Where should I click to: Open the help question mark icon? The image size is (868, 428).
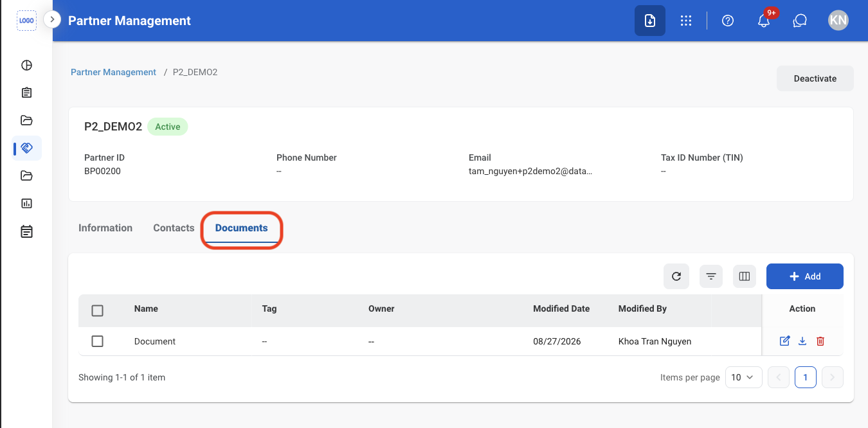pyautogui.click(x=728, y=21)
